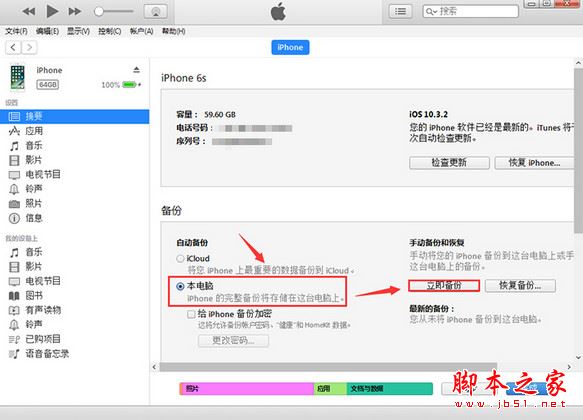Viewport: 583px width, 420px height.
Task: Focus the search field
Action: pyautogui.click(x=470, y=12)
